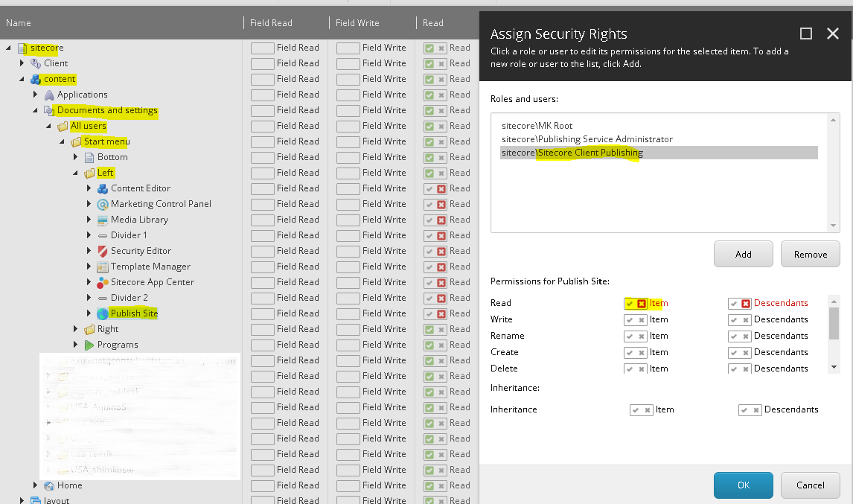Screen dimensions: 853x504
Task: Click the permissions list scrollbar thumb
Action: [834, 323]
